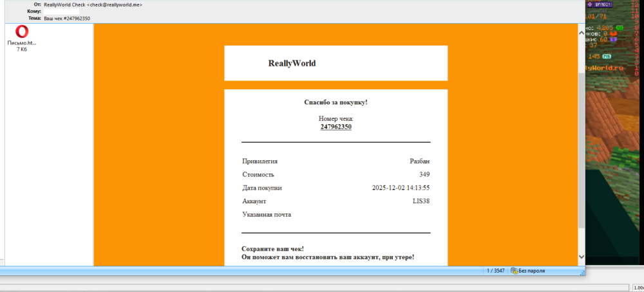Viewport: 644px width, 292px height.
Task: Click the cyan MS ping badge beside 145
Action: [607, 56]
